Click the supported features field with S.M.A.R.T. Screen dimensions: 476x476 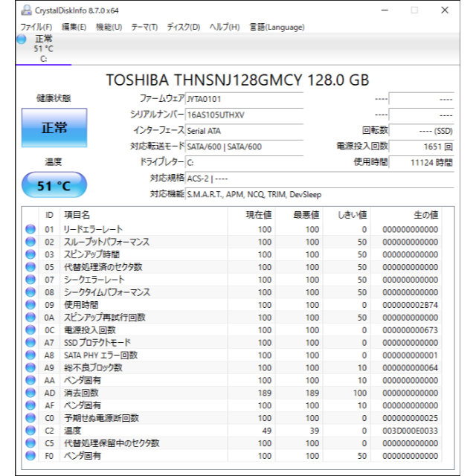click(x=320, y=194)
